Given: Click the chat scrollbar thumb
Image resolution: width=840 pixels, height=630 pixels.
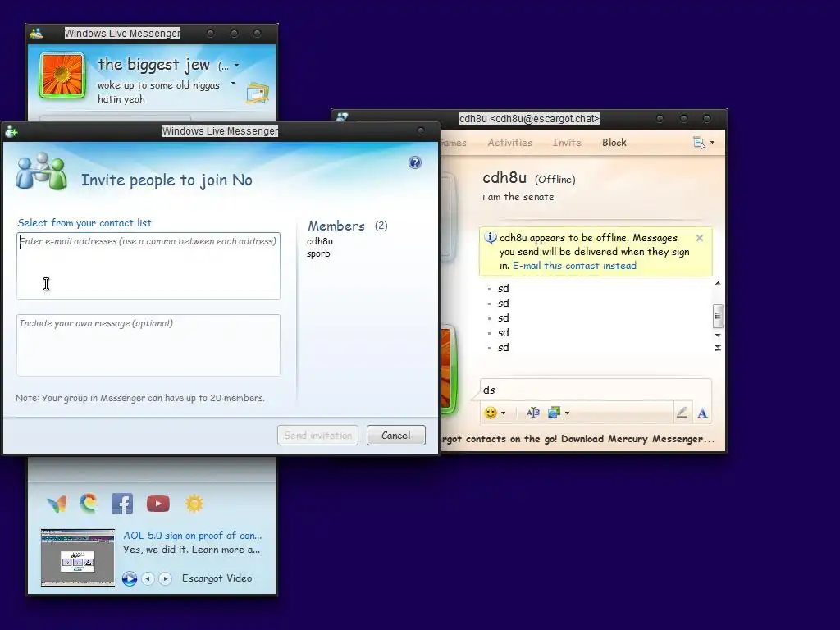Looking at the screenshot, I should click(x=718, y=316).
